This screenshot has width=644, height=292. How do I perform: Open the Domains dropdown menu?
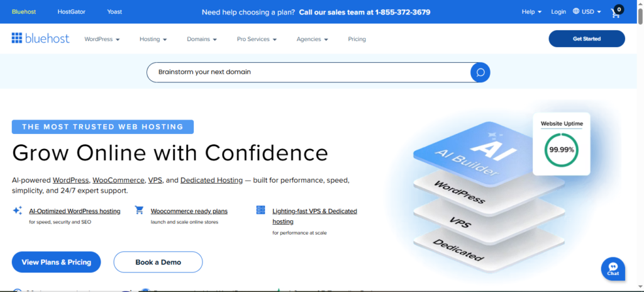coord(202,39)
